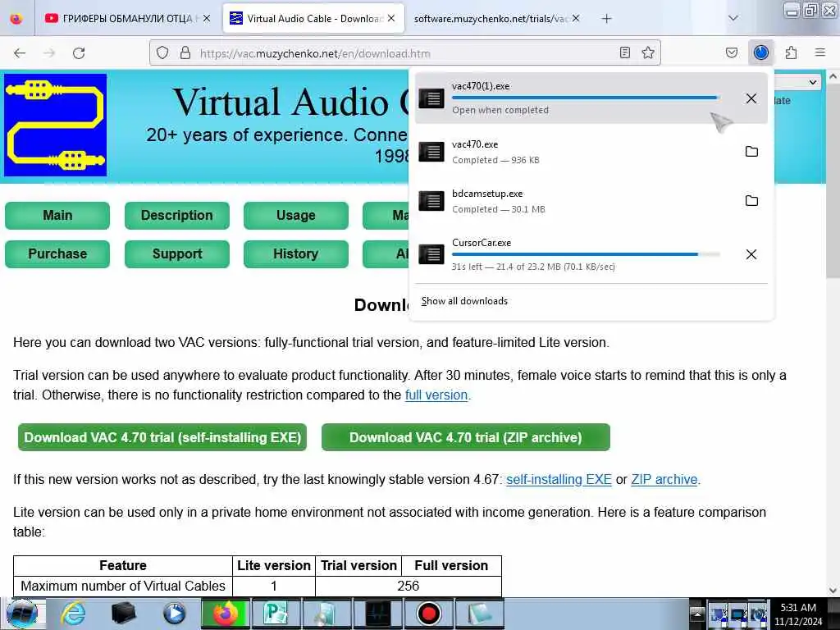Follow the full version link

[x=436, y=395]
